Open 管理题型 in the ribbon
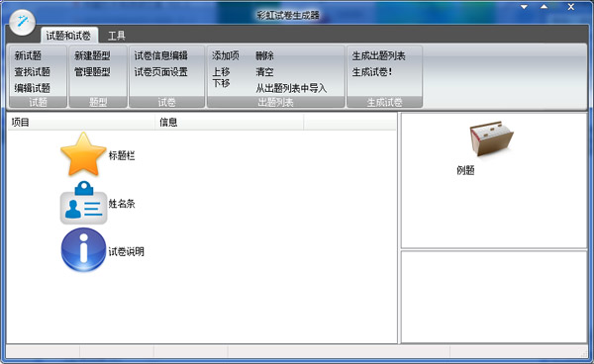This screenshot has height=364, width=594. pyautogui.click(x=92, y=72)
